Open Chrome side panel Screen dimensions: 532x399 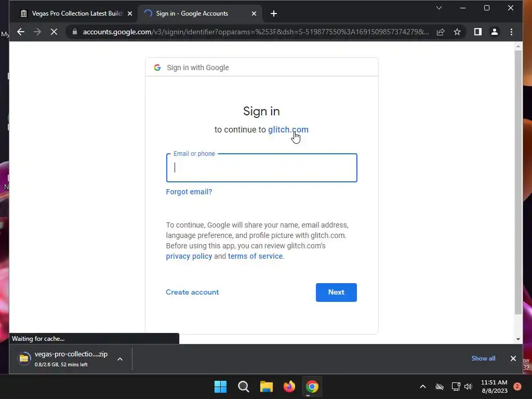point(478,32)
